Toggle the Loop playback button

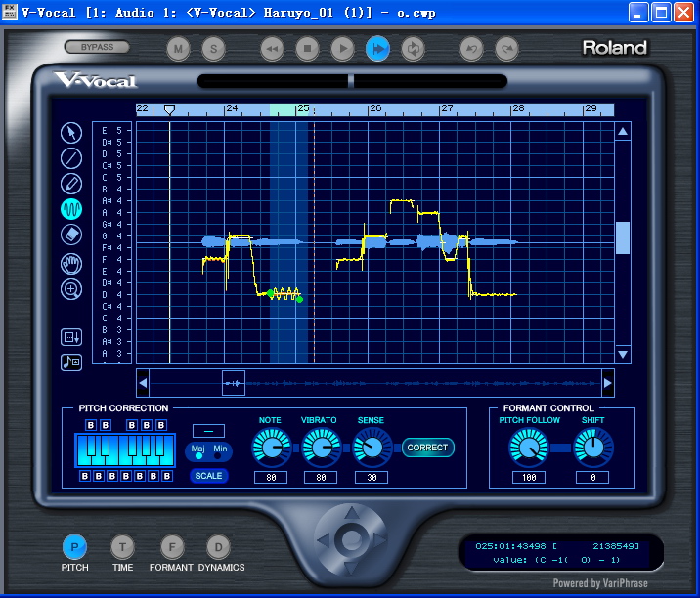pos(413,49)
